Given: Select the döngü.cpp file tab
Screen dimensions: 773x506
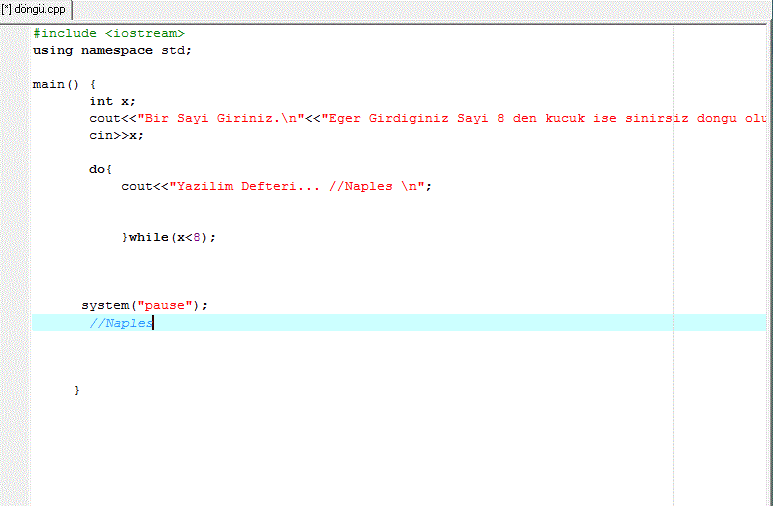Looking at the screenshot, I should tap(35, 9).
